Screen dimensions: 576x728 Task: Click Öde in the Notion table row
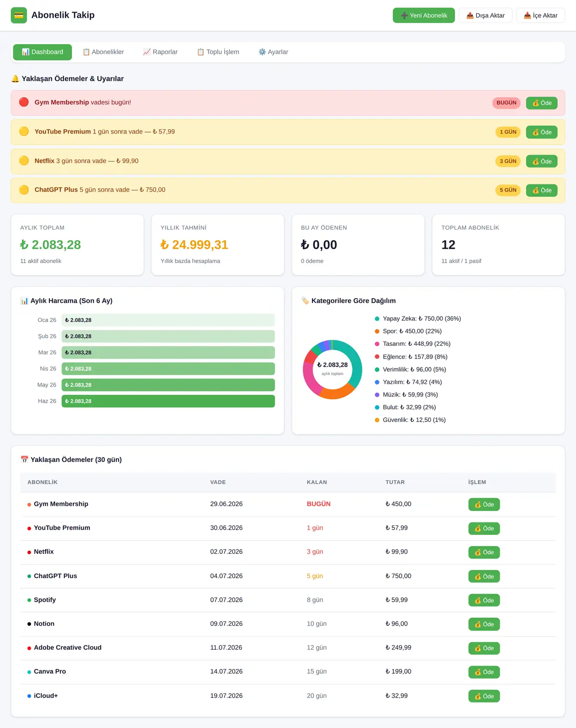click(484, 624)
